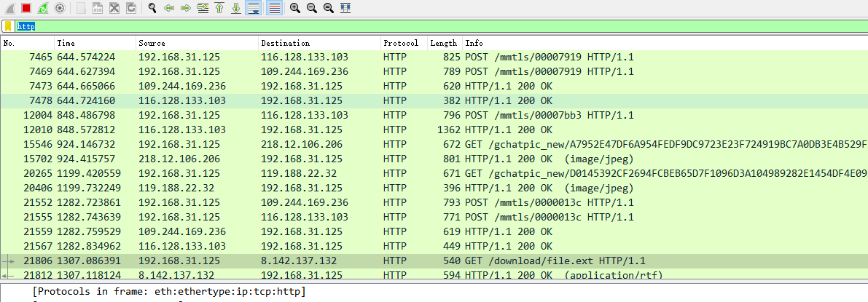Sort by the No. column header

28,43
